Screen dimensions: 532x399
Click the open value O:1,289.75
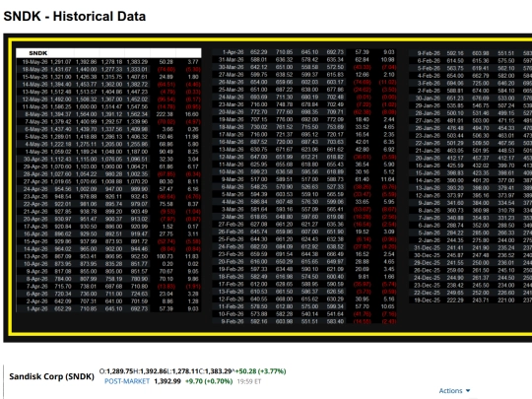(116, 371)
